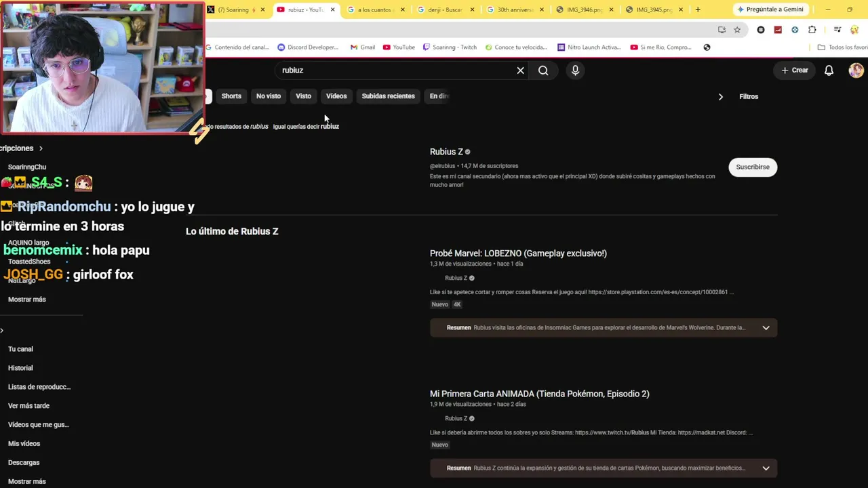Viewport: 868px width, 488px height.
Task: Open Tu canal in the sidebar
Action: pos(20,349)
